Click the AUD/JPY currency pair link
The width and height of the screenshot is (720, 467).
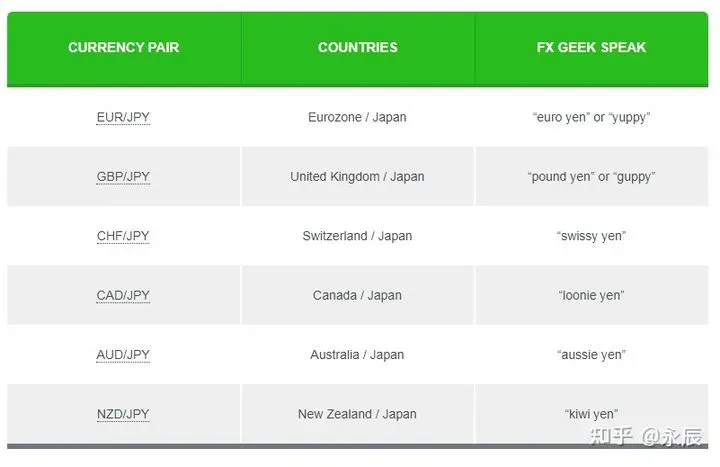(x=123, y=354)
